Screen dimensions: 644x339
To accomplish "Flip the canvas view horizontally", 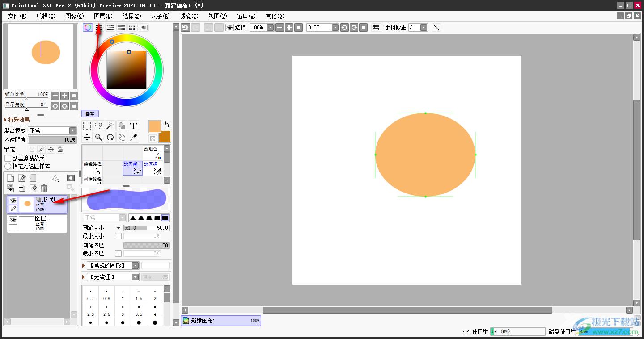I will tap(376, 27).
